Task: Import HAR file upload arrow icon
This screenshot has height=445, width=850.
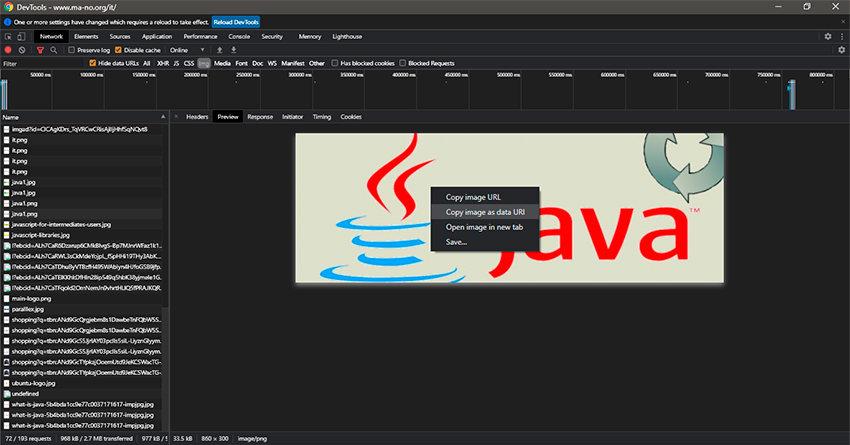Action: [220, 50]
